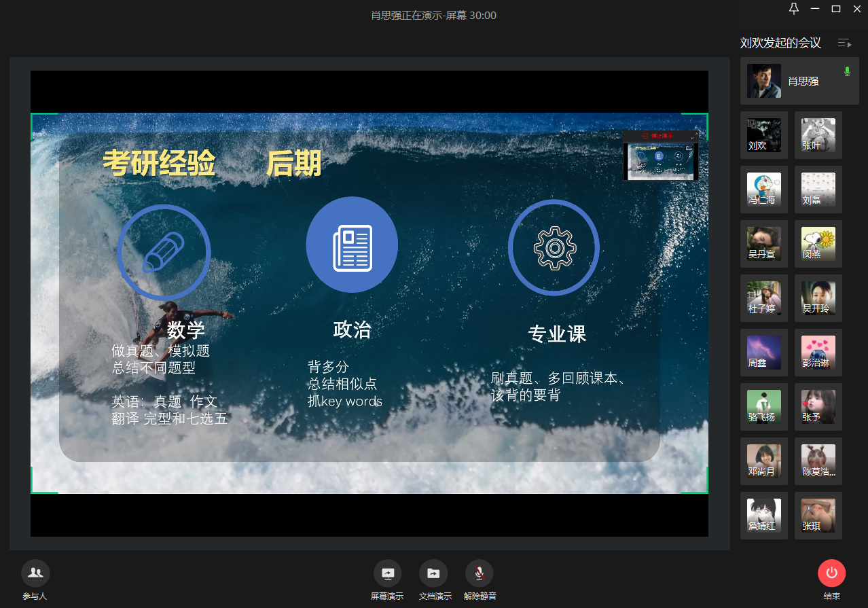Select presenter 肖思强 in participant list

tap(799, 81)
